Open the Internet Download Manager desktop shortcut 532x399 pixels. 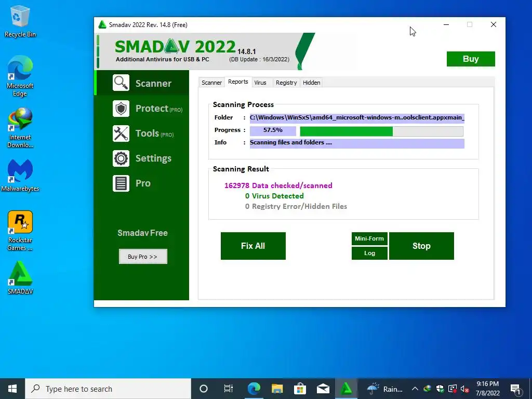tap(20, 128)
